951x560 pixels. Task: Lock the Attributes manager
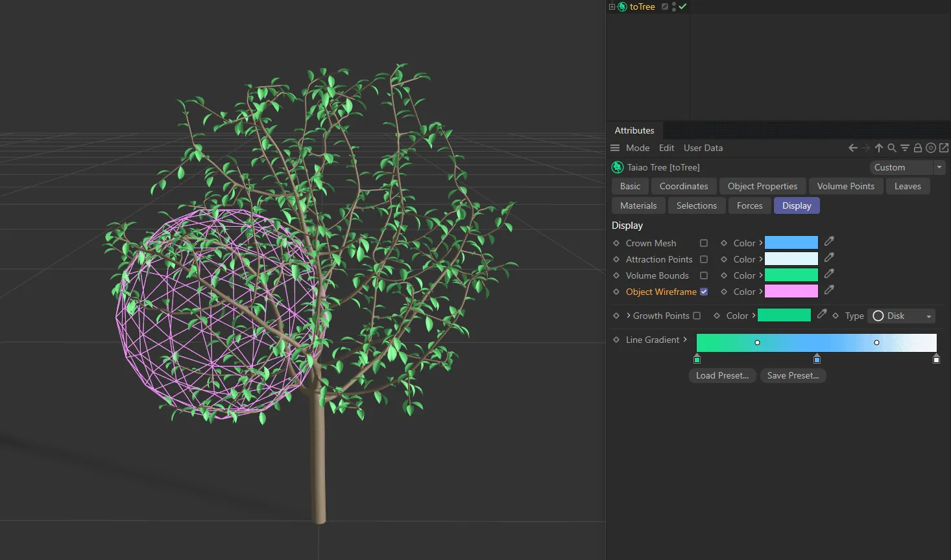pos(917,148)
